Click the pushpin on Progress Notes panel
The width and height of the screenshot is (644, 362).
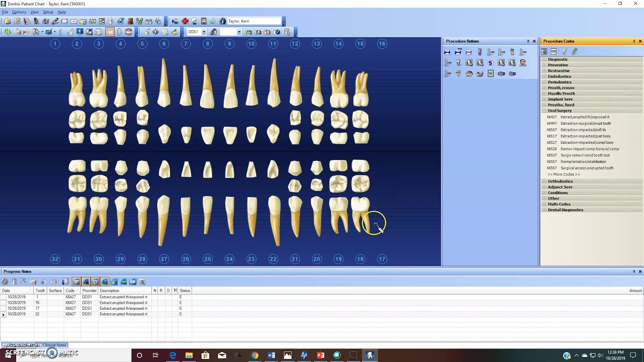click(x=634, y=271)
